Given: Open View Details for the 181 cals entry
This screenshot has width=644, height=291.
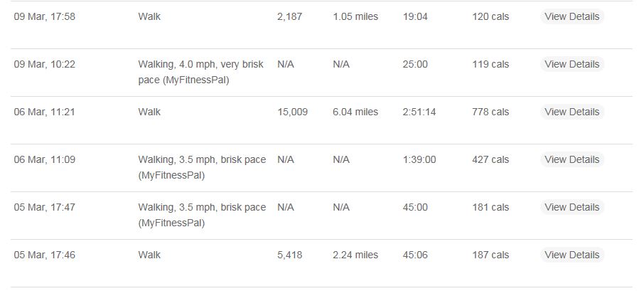Looking at the screenshot, I should (x=571, y=207).
